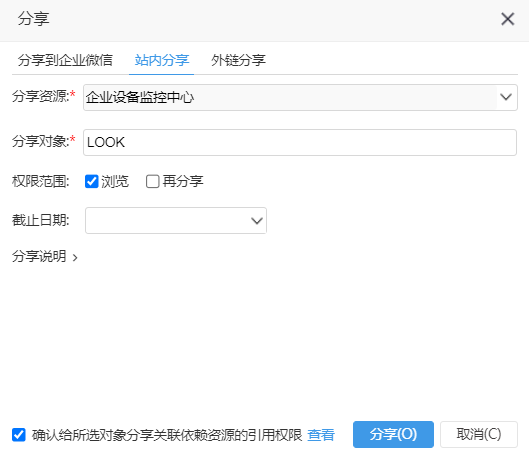Click inside the empty 截止日期 field
Image resolution: width=529 pixels, height=455 pixels.
click(168, 221)
